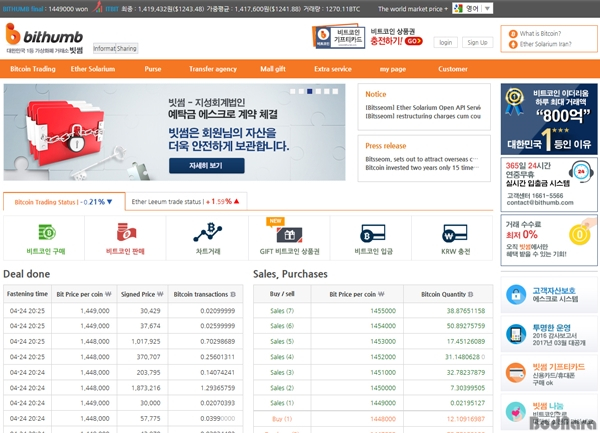
Task: Click the login button
Action: [x=445, y=42]
